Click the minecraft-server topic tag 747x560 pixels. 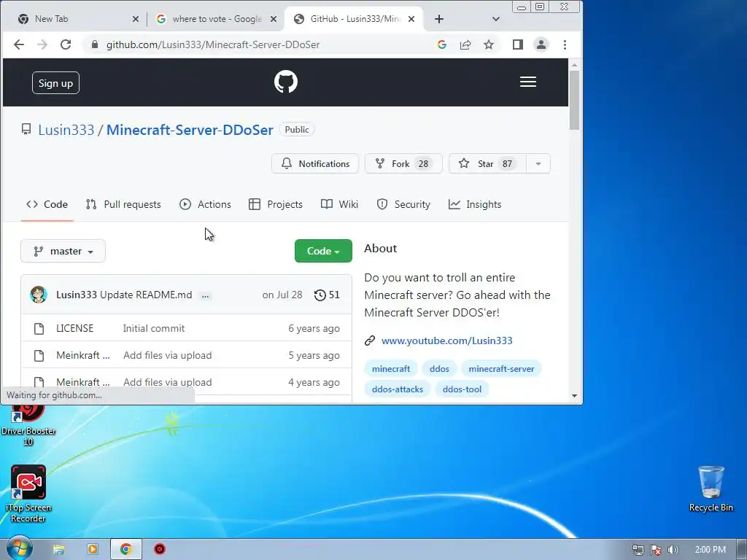(501, 369)
